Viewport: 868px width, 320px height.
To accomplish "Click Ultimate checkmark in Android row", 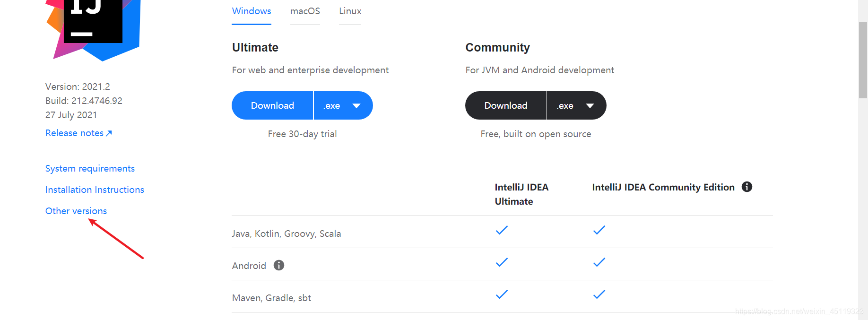I will [x=502, y=262].
